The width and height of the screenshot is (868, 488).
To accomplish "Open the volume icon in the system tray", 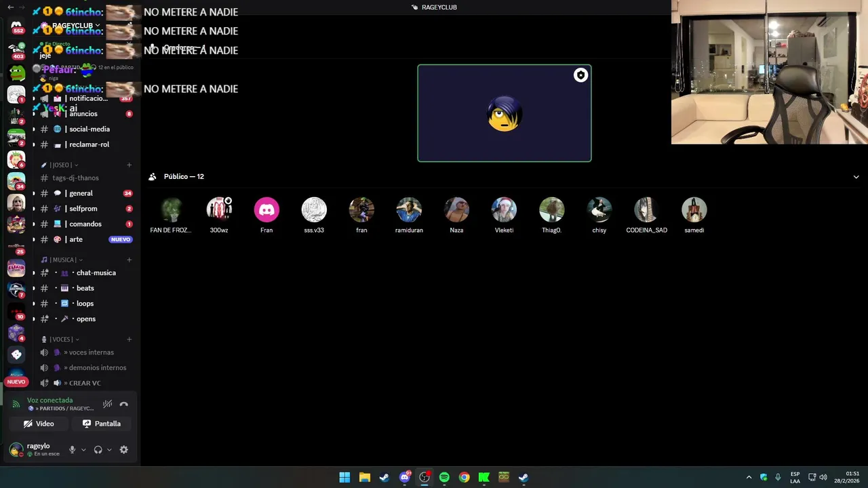I will 823,477.
